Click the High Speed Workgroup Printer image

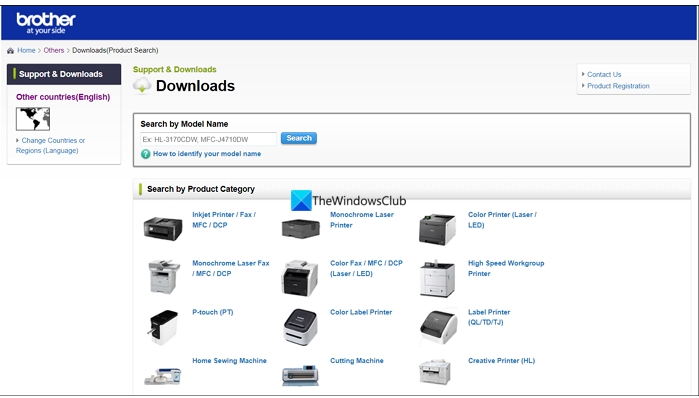(x=437, y=279)
